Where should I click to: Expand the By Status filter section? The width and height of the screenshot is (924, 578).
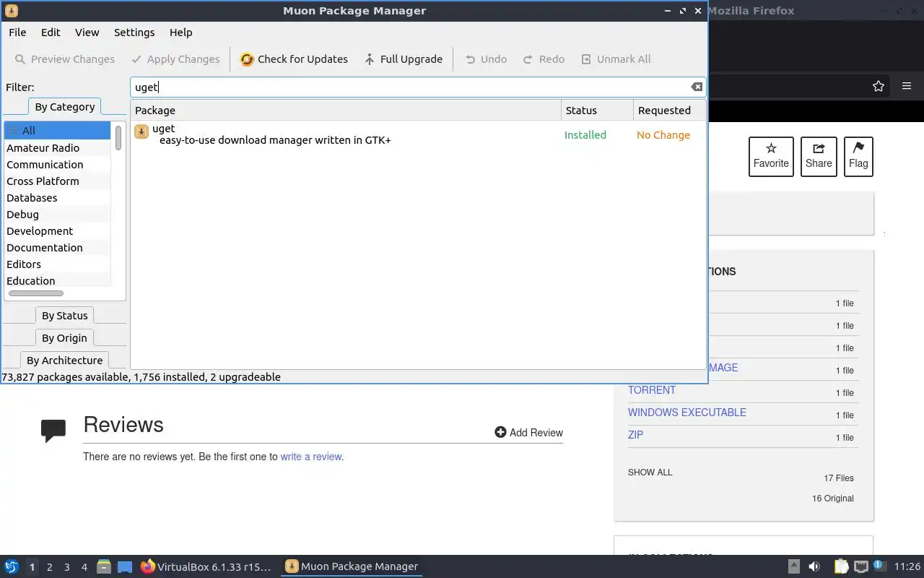(x=65, y=316)
